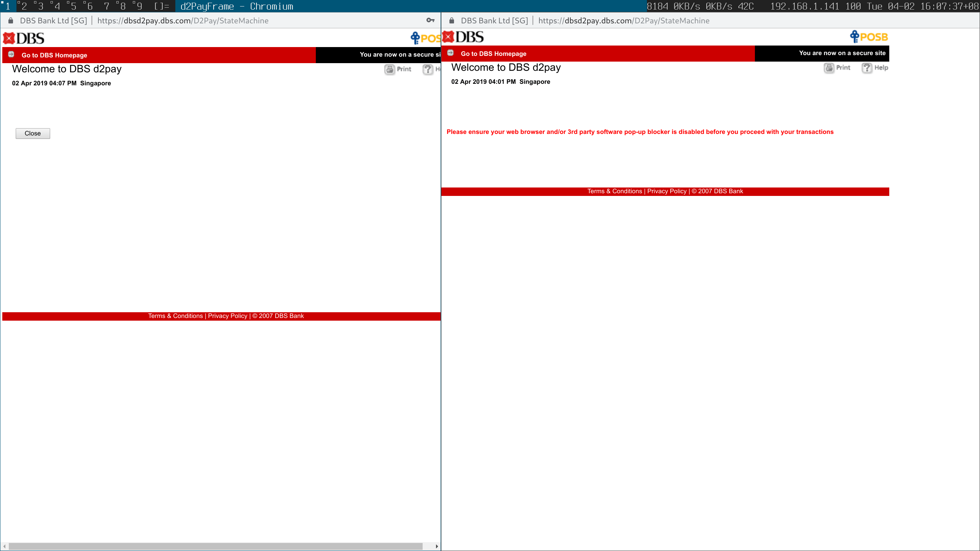The width and height of the screenshot is (980, 551).
Task: Click the horizontal scrollbar in left window
Action: (x=216, y=546)
